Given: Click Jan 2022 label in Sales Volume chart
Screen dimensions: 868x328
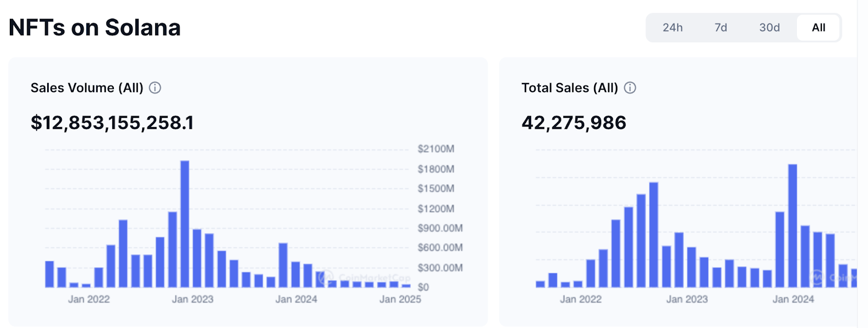Looking at the screenshot, I should 89,299.
